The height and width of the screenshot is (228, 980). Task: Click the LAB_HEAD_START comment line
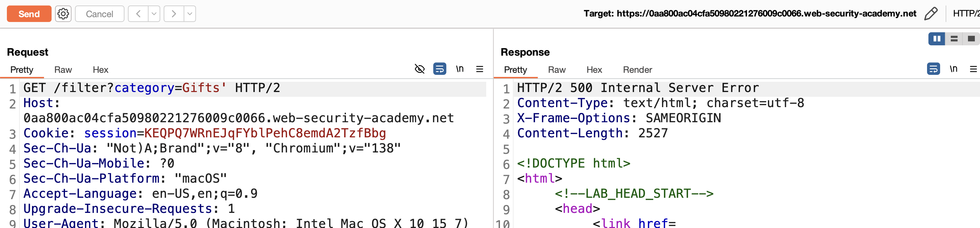click(x=634, y=193)
